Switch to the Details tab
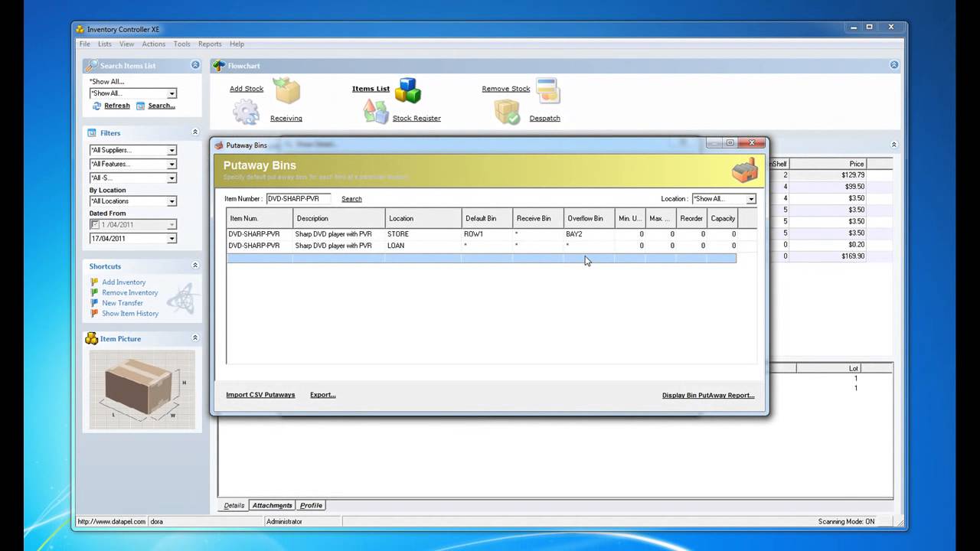Screen dimensions: 980x551 (234, 505)
